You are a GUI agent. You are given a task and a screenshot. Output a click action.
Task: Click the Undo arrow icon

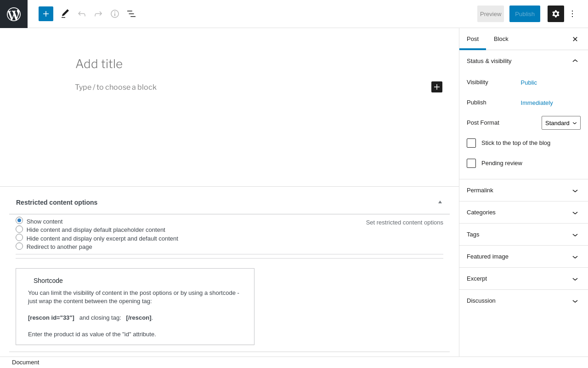(x=82, y=14)
